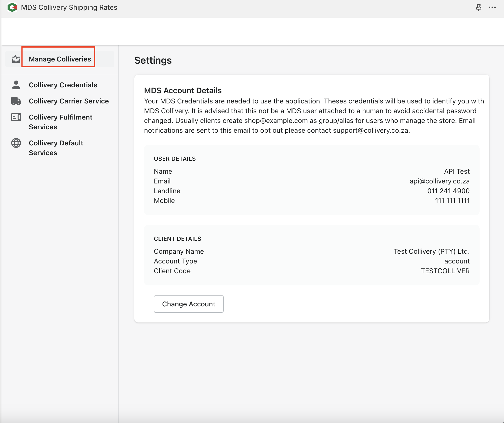Open Collivery Fulfilment Services page

tap(60, 122)
